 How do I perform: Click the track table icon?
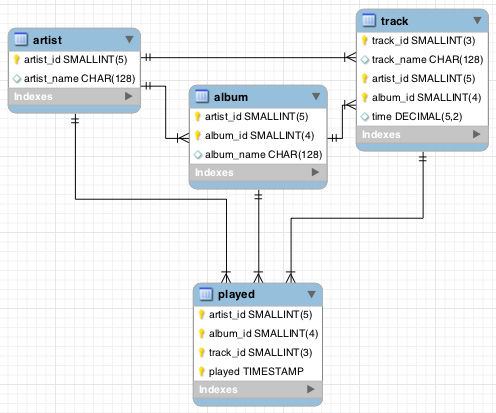pyautogui.click(x=369, y=21)
